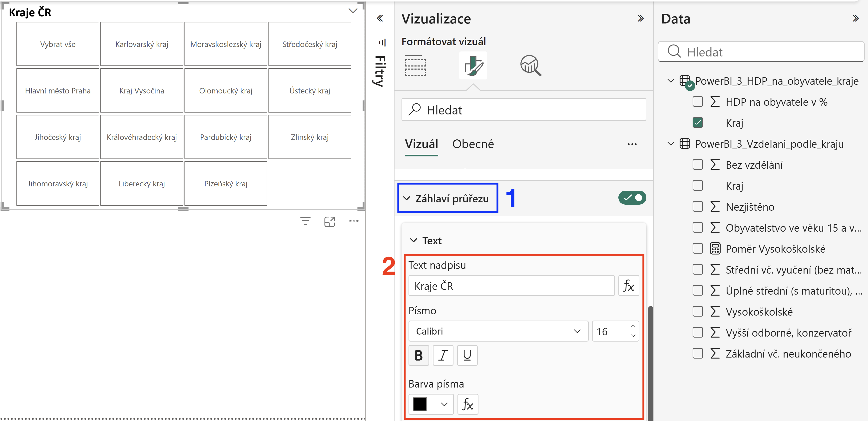Click the Focus mode icon below slicer
Image resolution: width=868 pixels, height=421 pixels.
[330, 221]
